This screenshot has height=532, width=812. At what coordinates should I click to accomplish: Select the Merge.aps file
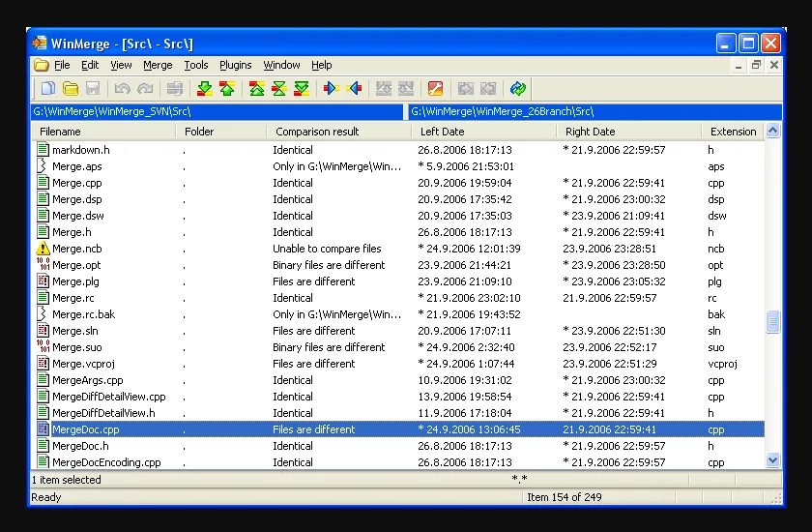[x=76, y=166]
